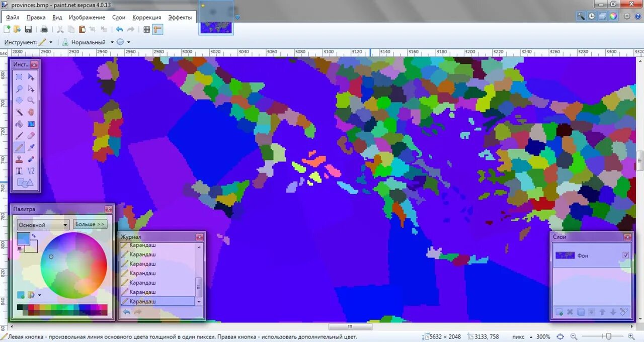
Task: Select the Ellipse Select tool
Action: pos(19,100)
